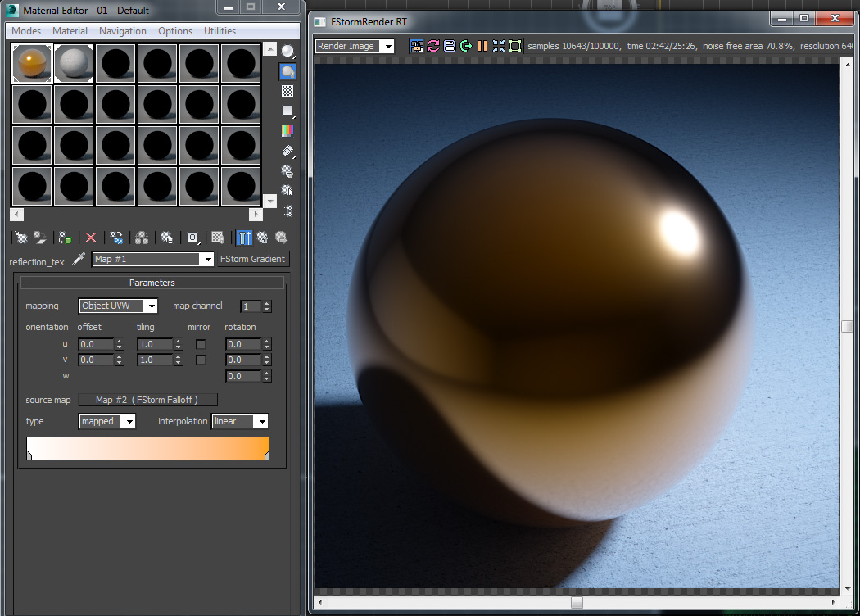Open the Navigation menu
Screen dimensions: 860x616
tap(123, 30)
